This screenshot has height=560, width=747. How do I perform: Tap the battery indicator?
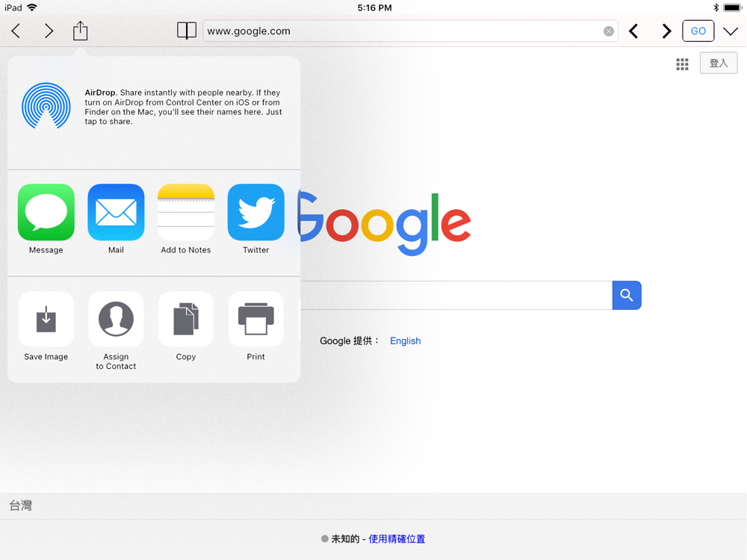click(x=732, y=7)
